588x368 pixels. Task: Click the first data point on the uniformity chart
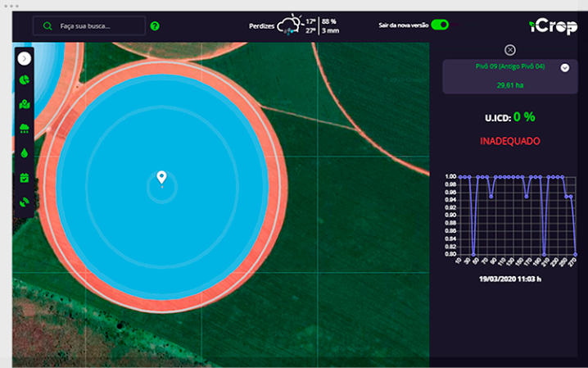459,176
